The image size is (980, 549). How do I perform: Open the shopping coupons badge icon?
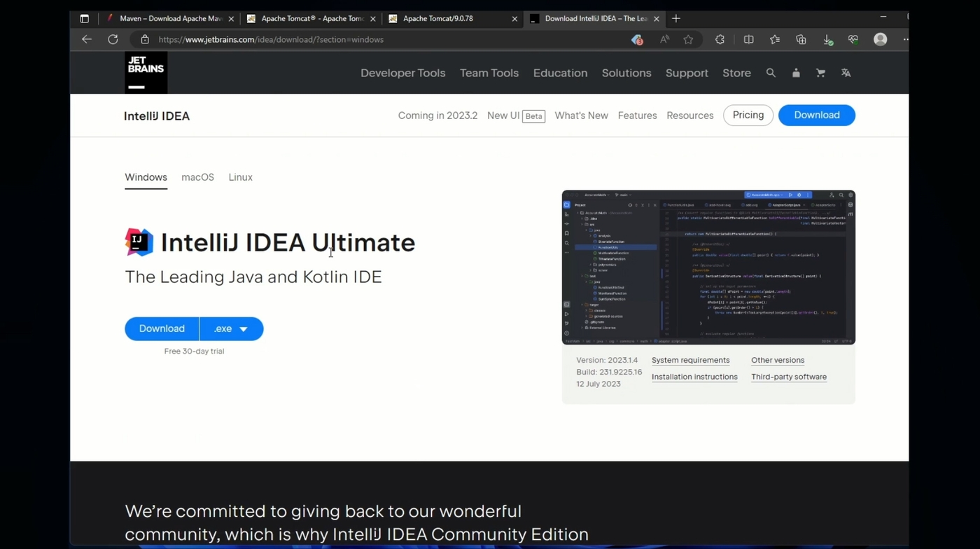coord(637,40)
